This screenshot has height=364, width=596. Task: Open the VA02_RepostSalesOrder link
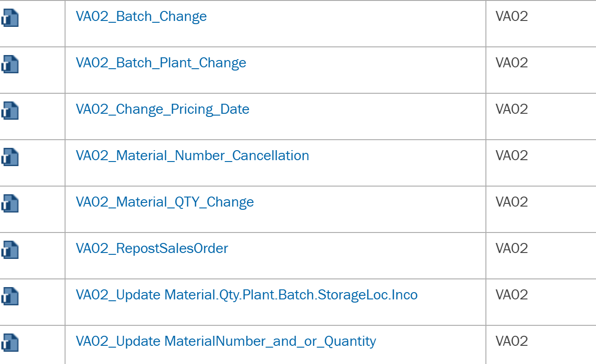tap(152, 249)
